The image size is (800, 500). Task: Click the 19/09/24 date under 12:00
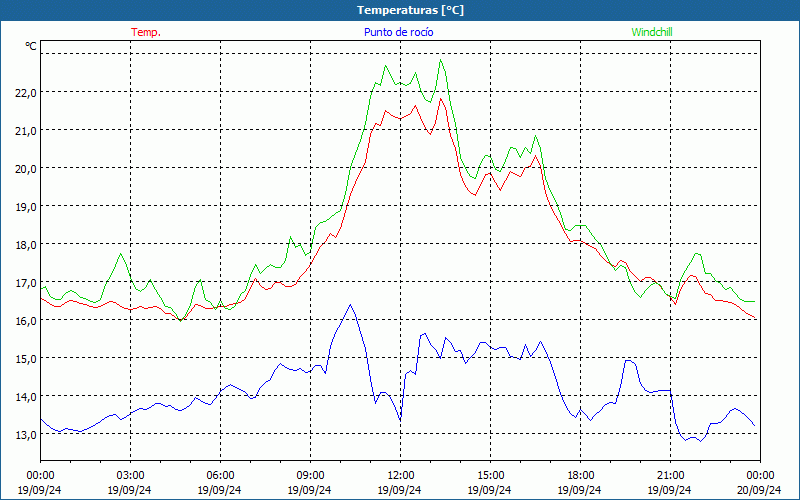399,490
